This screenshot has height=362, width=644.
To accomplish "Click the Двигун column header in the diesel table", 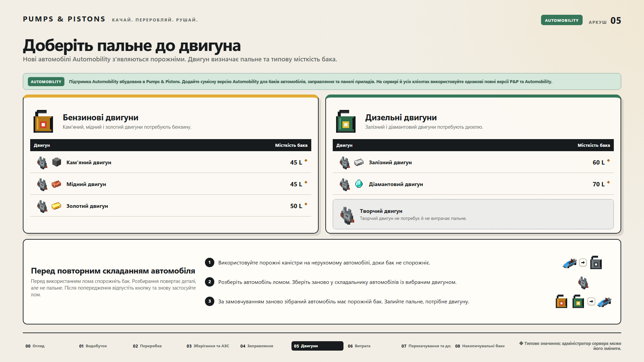I will (x=344, y=145).
